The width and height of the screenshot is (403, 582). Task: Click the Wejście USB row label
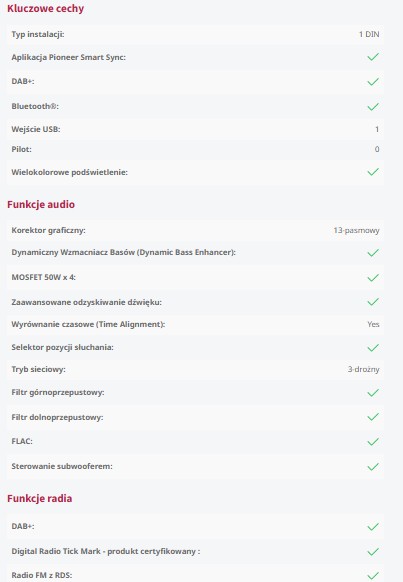click(36, 129)
